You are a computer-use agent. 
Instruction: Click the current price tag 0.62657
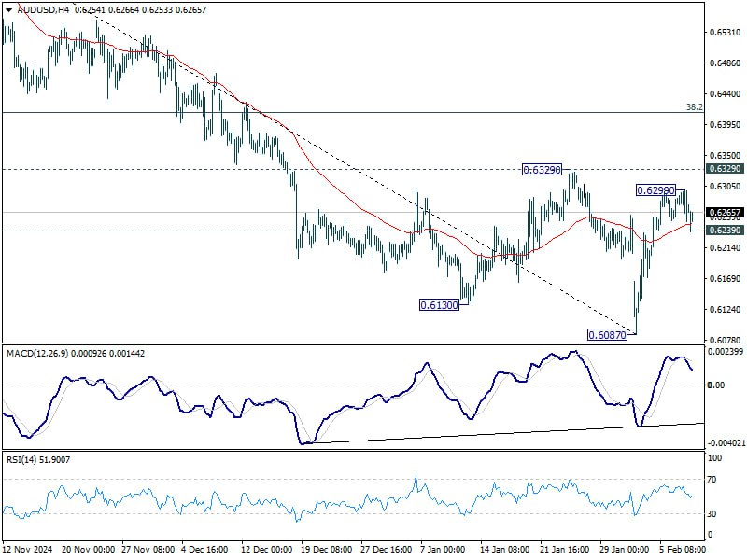[726, 213]
